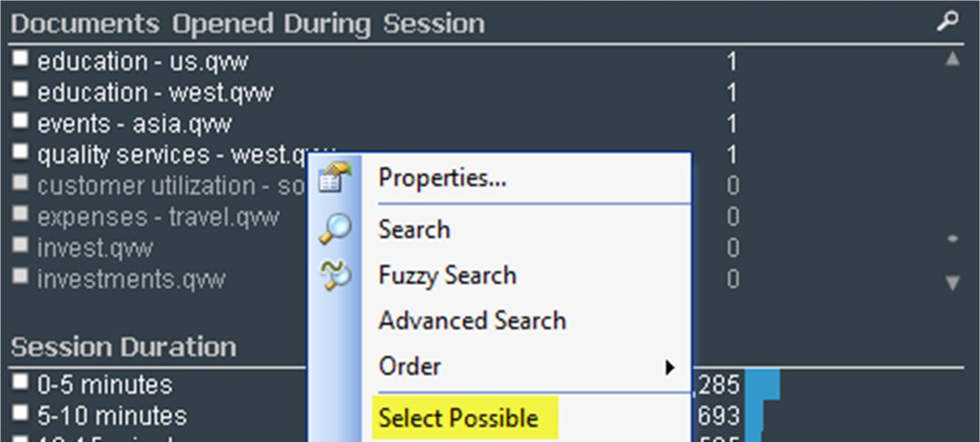Tick the quality services - west checkbox
This screenshot has width=980, height=442.
[22, 151]
